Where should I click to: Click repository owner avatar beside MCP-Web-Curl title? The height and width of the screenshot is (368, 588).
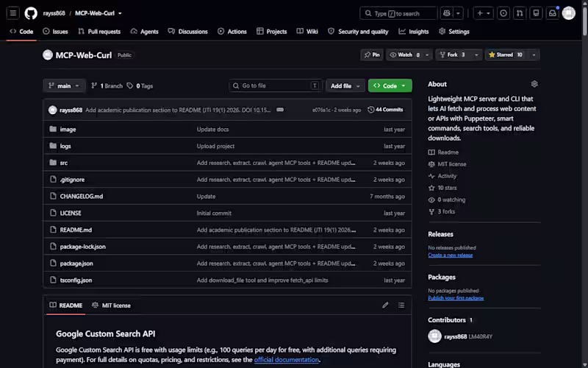(48, 54)
